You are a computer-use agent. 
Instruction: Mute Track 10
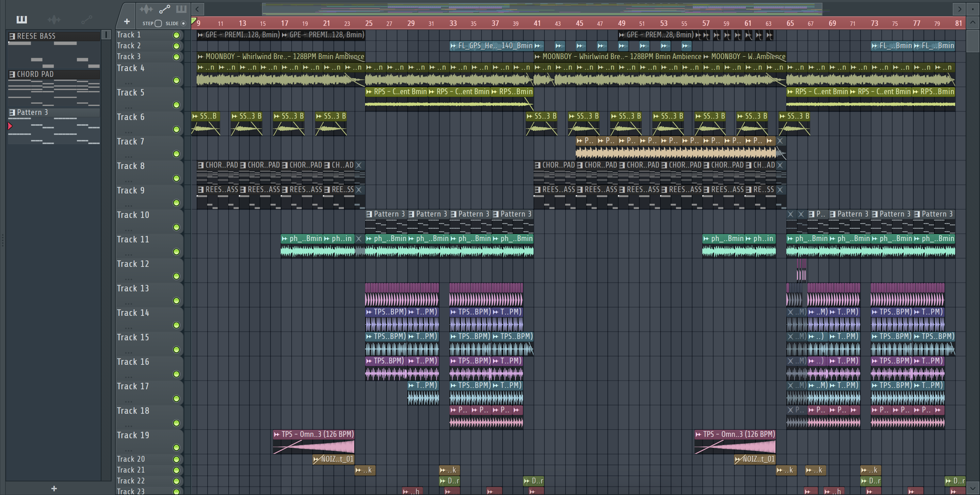176,227
